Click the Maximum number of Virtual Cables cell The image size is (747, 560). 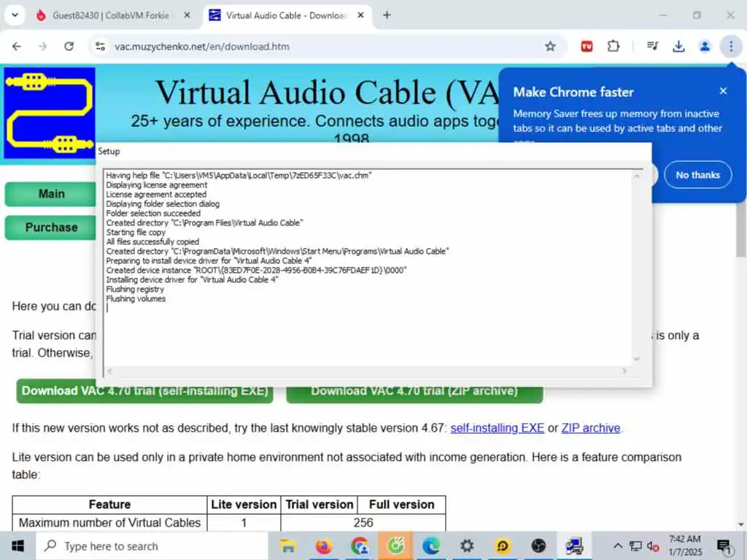tap(109, 522)
